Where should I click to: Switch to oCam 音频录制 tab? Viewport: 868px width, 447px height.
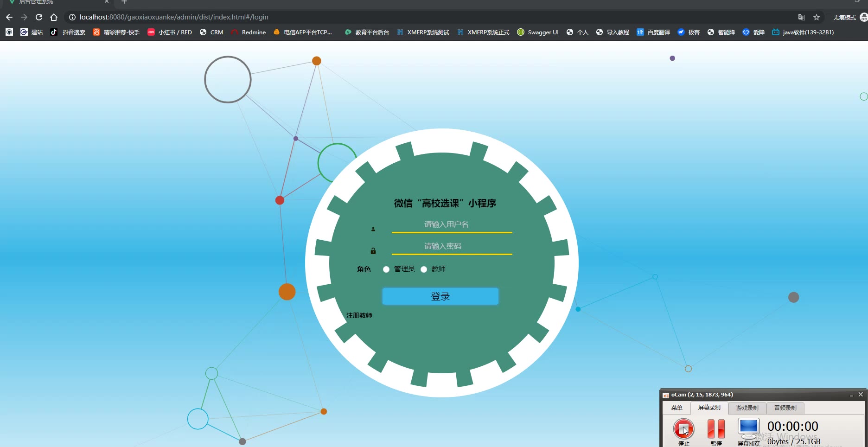pos(785,408)
